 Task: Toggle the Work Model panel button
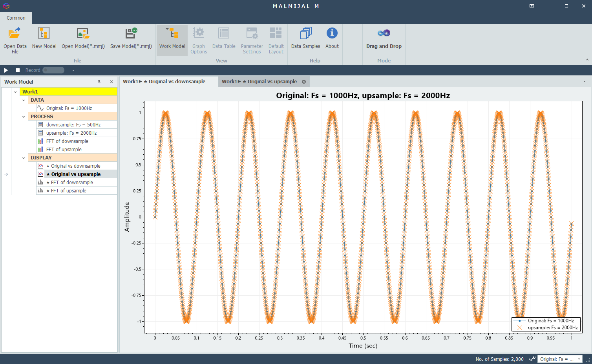coord(172,40)
